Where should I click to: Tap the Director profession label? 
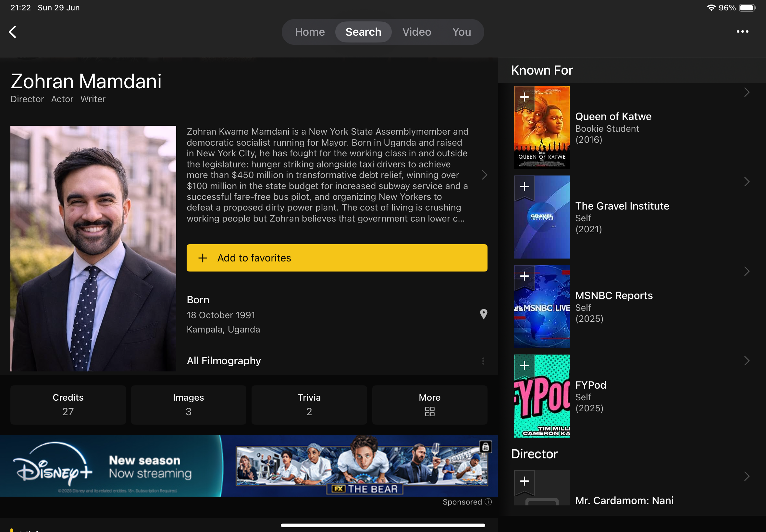[27, 99]
